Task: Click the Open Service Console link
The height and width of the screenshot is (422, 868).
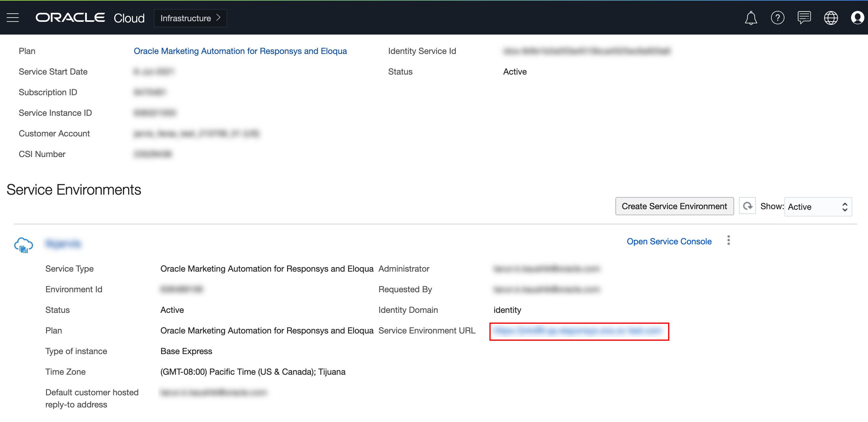Action: [669, 242]
